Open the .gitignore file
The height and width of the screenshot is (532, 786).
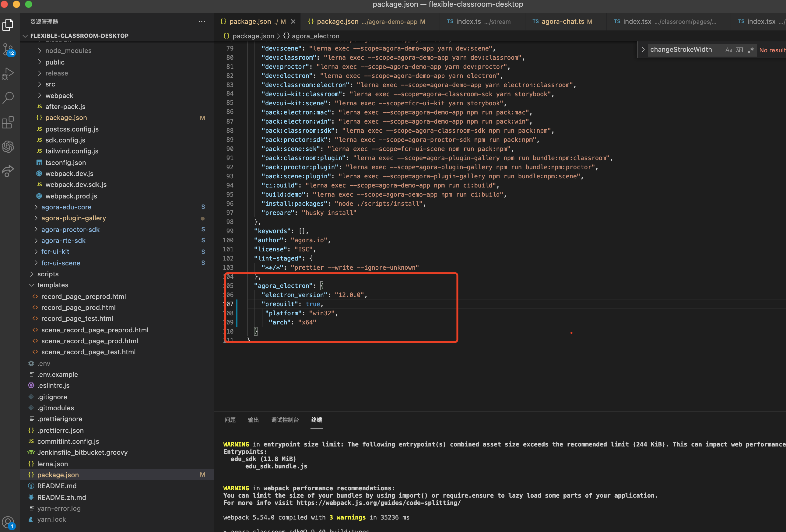pos(52,397)
